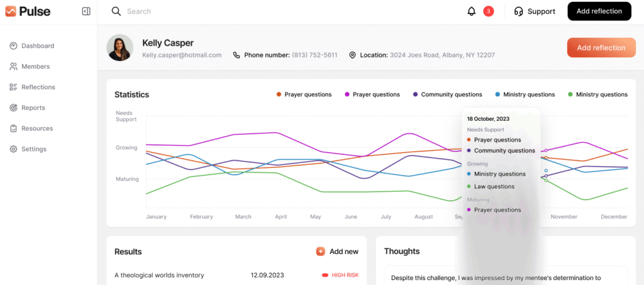
Task: Toggle the Community questions legend series
Action: click(x=447, y=94)
